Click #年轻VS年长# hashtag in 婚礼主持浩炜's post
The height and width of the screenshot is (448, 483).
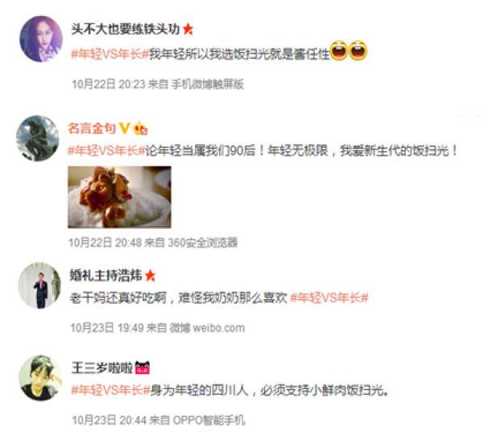click(x=329, y=298)
